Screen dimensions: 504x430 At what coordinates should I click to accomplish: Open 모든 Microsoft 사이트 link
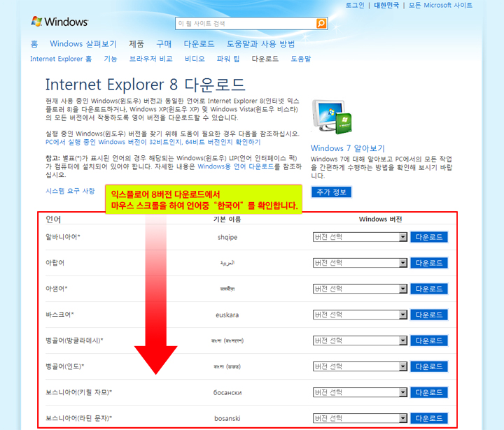(x=440, y=5)
